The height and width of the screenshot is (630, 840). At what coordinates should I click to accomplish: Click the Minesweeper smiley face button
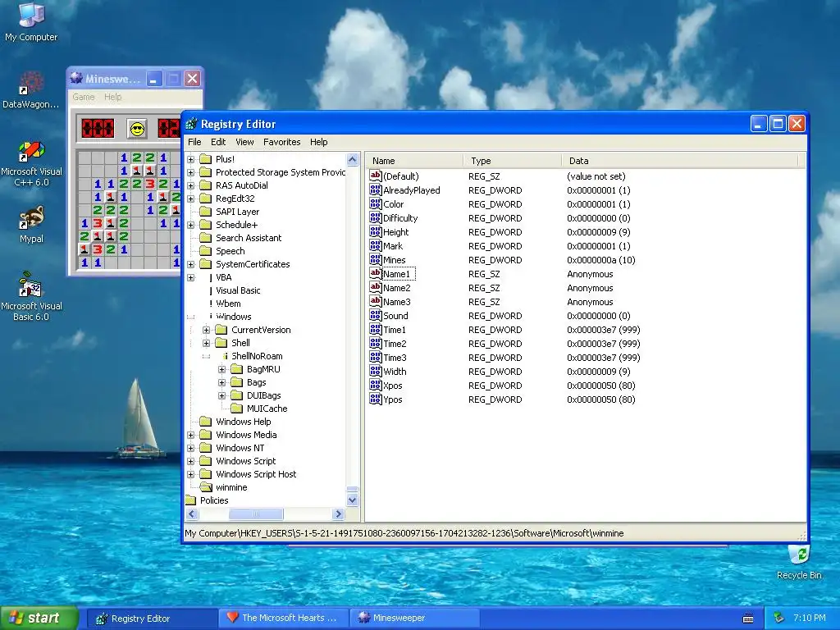[138, 129]
